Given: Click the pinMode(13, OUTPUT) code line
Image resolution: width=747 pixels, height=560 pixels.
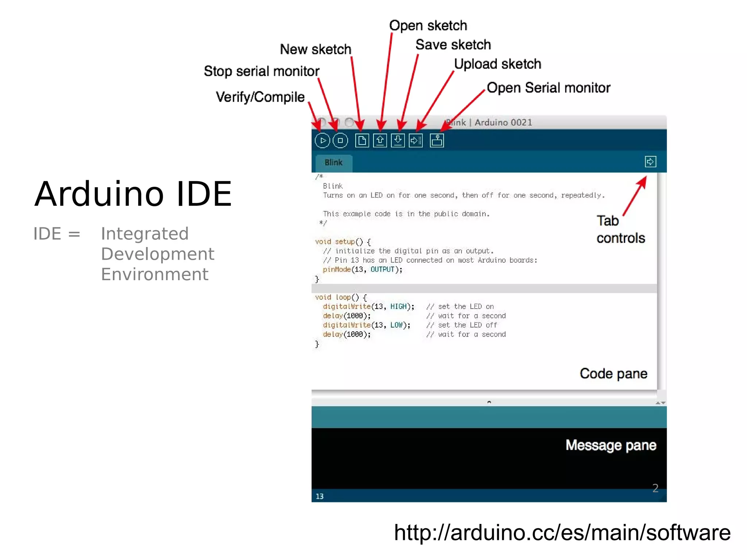Looking at the screenshot, I should [x=363, y=270].
